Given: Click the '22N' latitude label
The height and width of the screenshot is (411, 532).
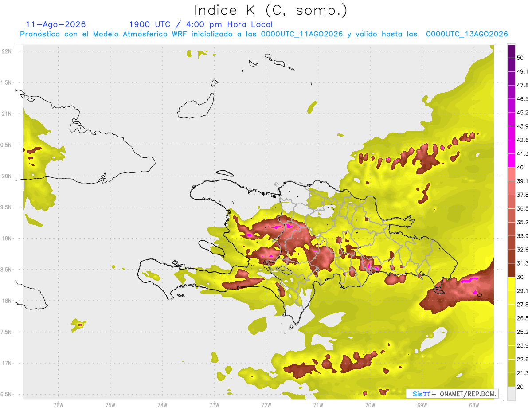Looking at the screenshot, I should point(7,51).
